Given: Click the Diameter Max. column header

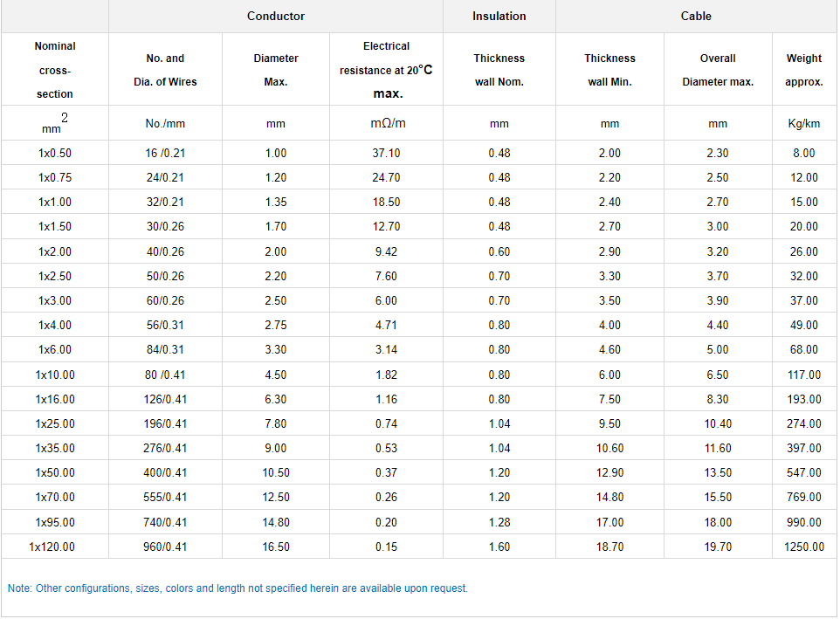Looking at the screenshot, I should [276, 70].
